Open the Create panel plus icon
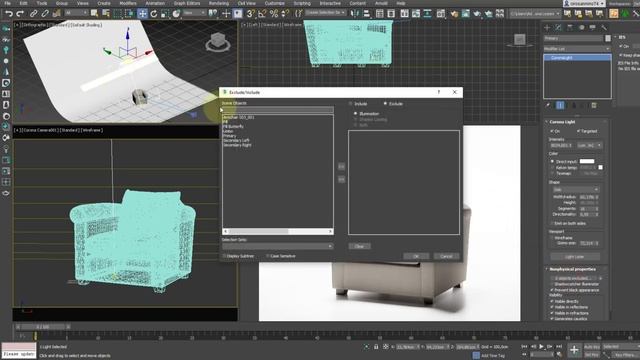Screen dimensions: 640x360 click(547, 27)
